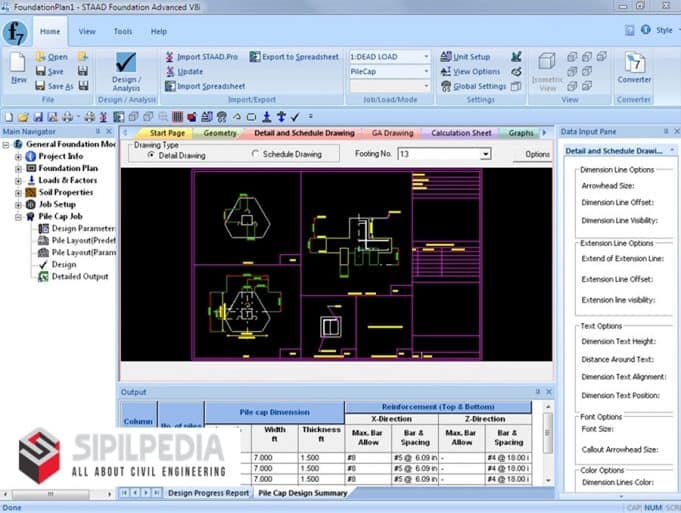Switch to Isometric View
This screenshot has width=681, height=513.
click(547, 66)
